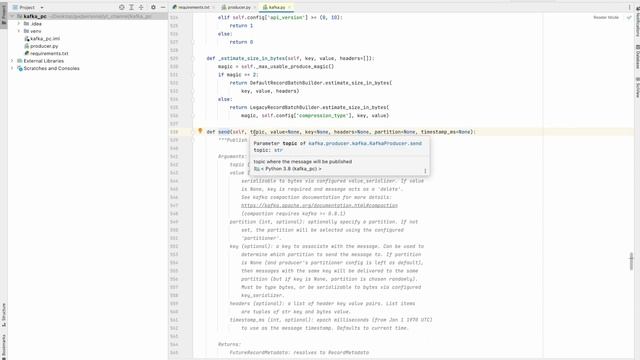640x360 pixels.
Task: Expand the venv folder
Action: click(18, 31)
